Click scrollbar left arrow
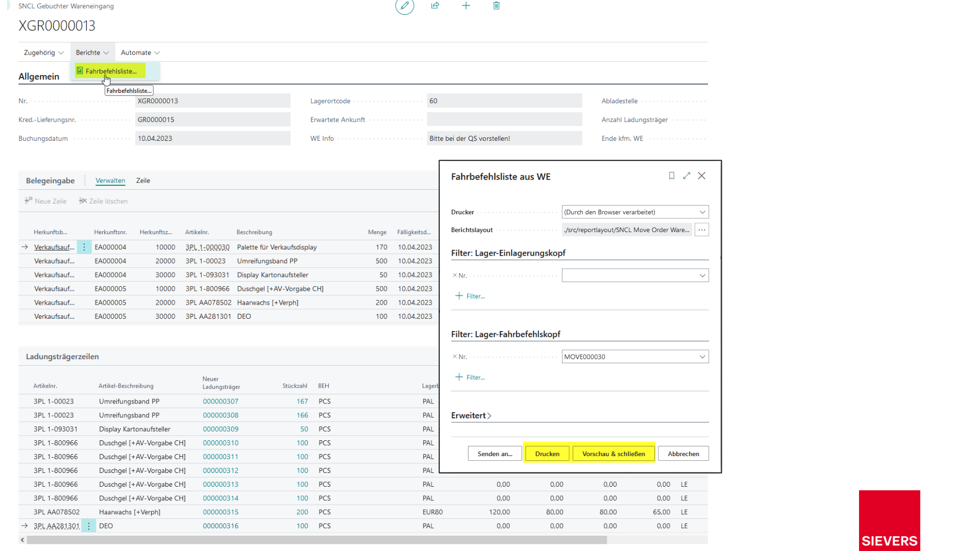980x551 pixels. (x=22, y=539)
